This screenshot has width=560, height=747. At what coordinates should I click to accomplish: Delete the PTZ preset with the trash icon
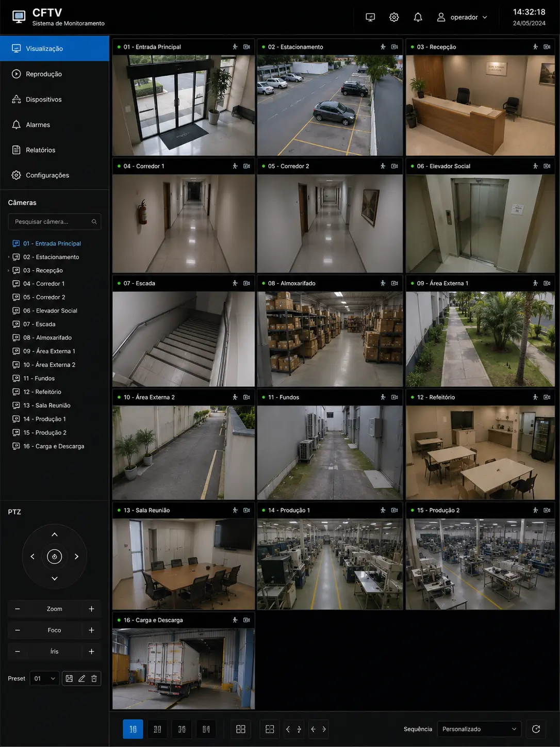pos(94,678)
